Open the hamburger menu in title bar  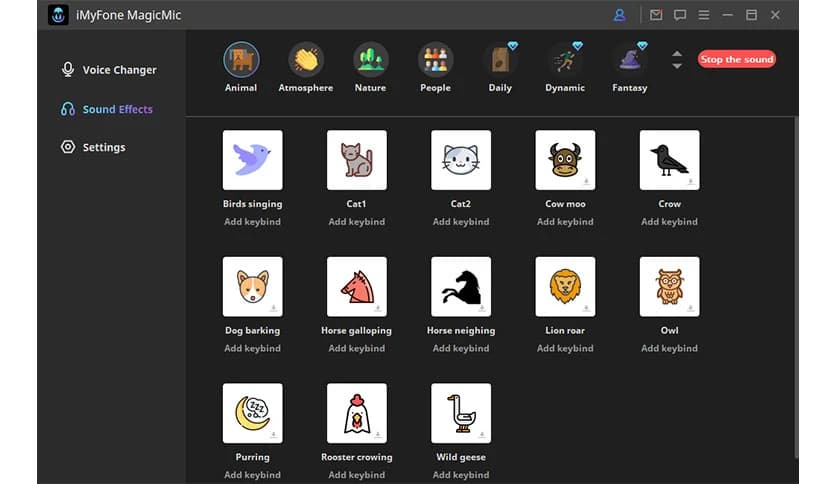pyautogui.click(x=704, y=15)
